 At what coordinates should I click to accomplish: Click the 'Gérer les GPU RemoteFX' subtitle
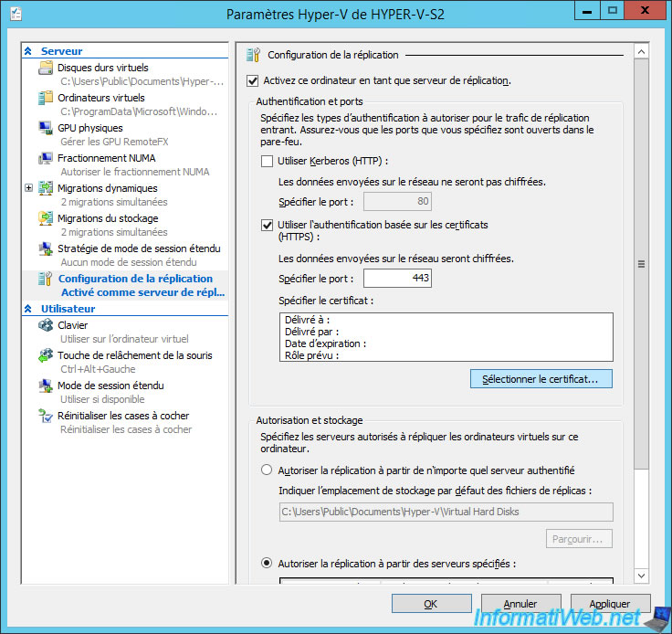[x=114, y=142]
